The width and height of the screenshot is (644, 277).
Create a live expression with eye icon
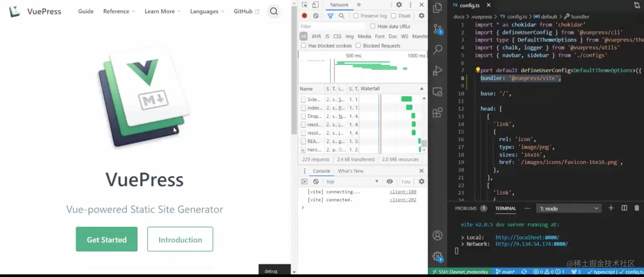389,182
